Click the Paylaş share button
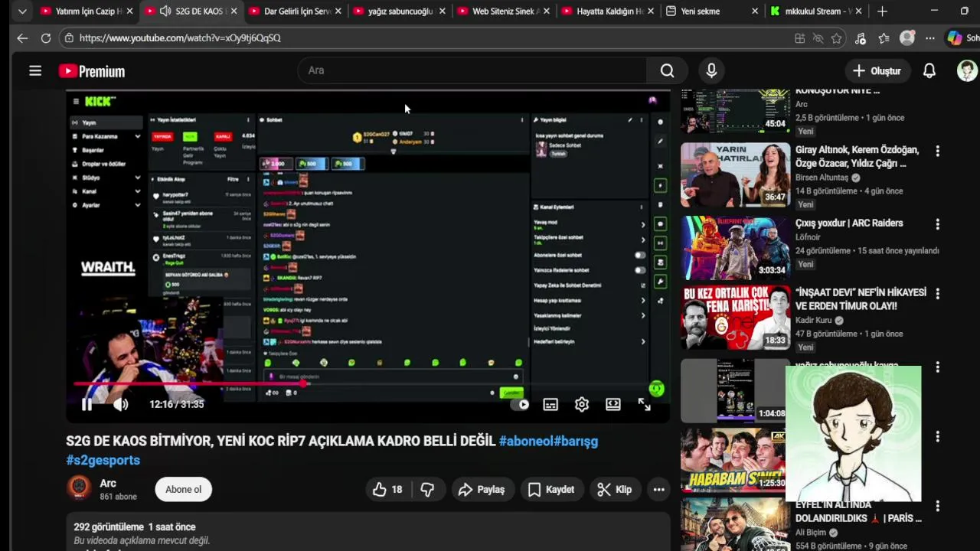 coord(482,490)
